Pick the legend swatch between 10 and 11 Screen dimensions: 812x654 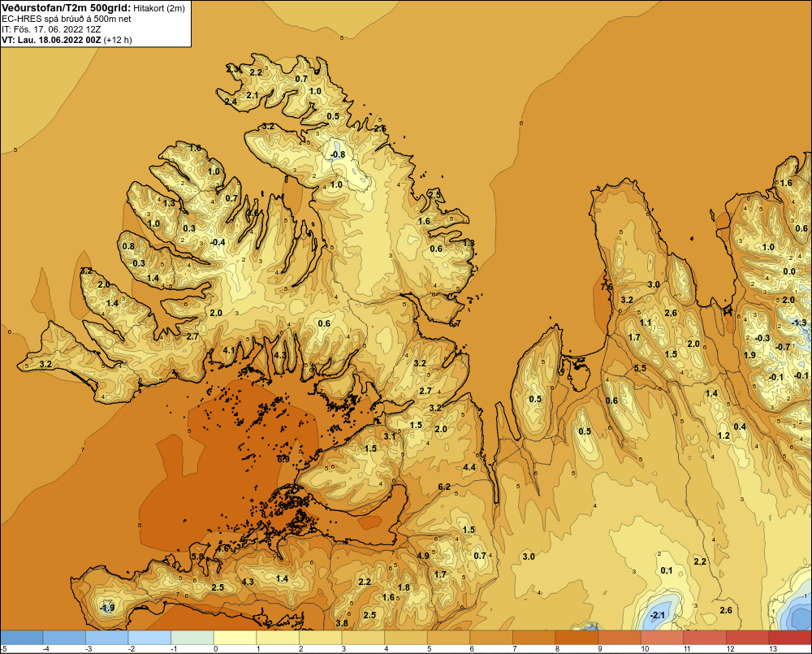click(x=663, y=638)
